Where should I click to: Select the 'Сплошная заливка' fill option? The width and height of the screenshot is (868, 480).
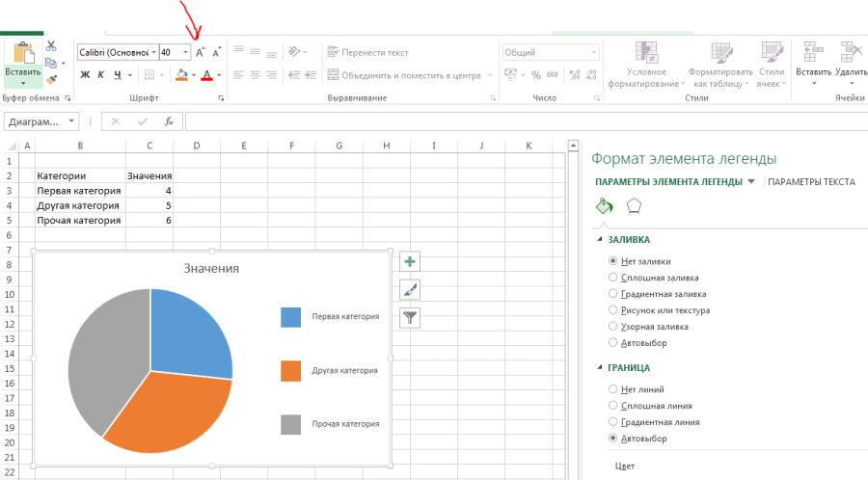[612, 278]
